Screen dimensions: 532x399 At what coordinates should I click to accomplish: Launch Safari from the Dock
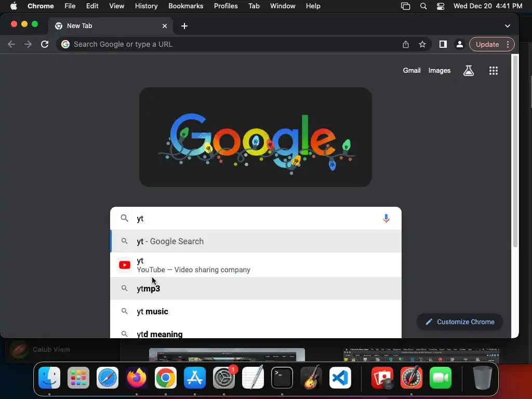click(108, 378)
